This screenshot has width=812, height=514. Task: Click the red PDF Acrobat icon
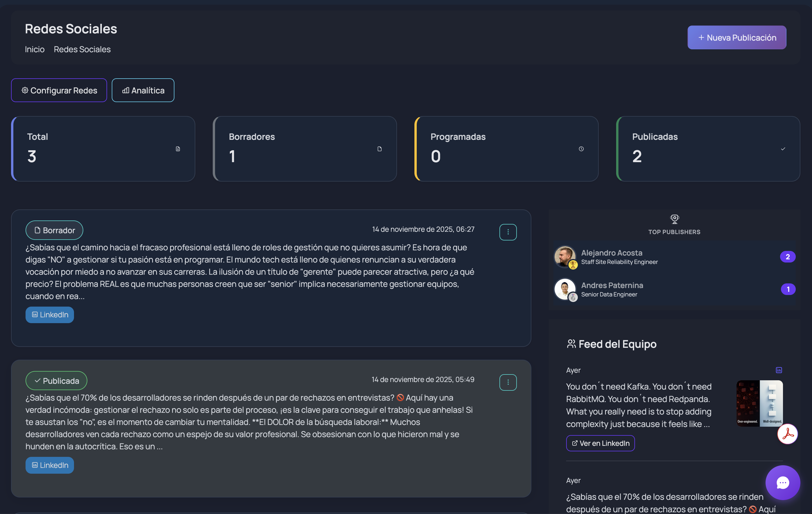[x=787, y=434]
